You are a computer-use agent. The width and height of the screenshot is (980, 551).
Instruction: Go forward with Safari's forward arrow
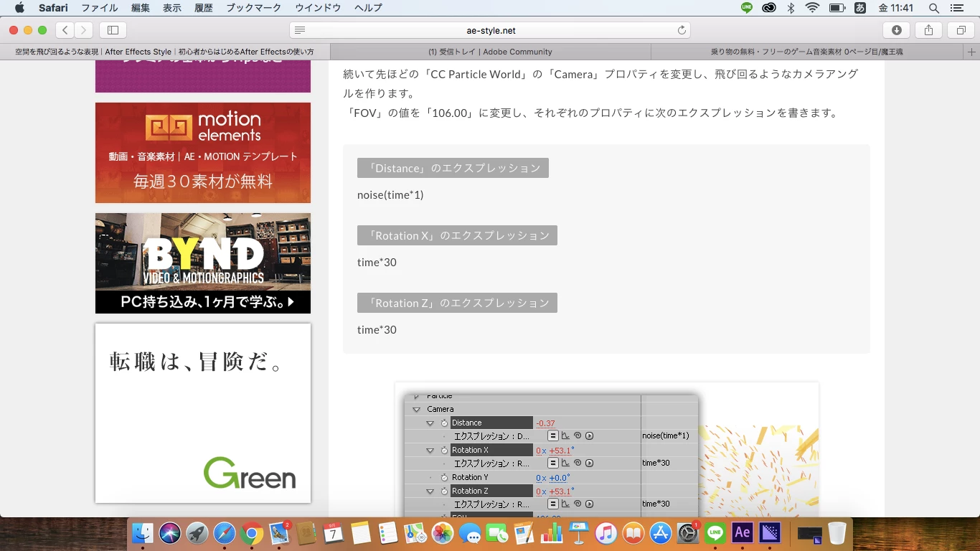[x=84, y=30]
